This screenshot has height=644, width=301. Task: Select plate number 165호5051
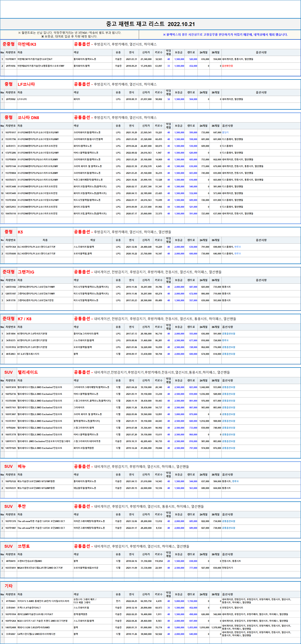click(x=10, y=568)
